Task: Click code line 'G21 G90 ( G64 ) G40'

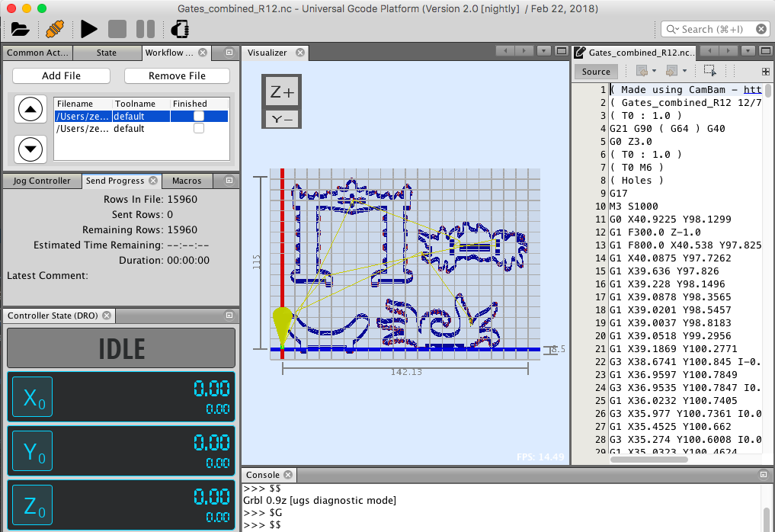Action: (x=668, y=128)
